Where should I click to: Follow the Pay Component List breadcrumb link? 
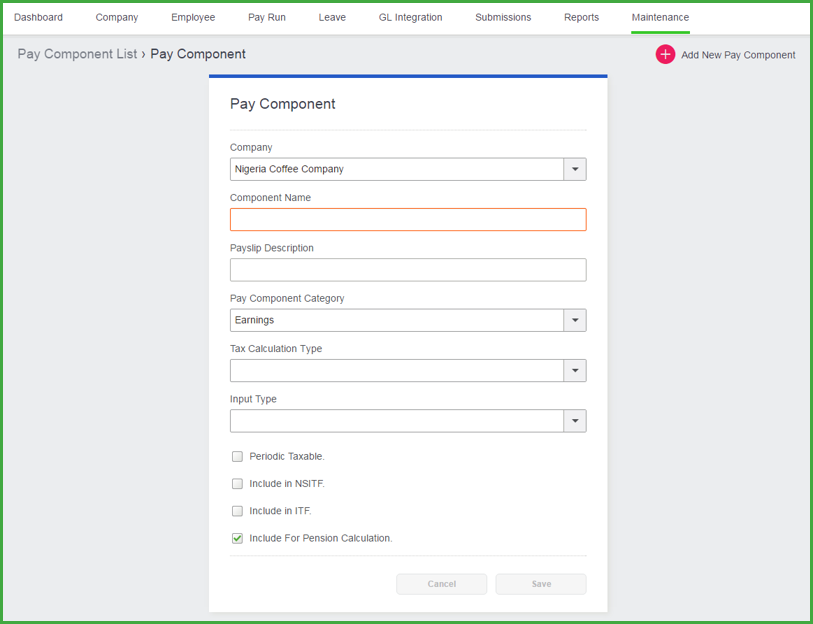click(77, 54)
